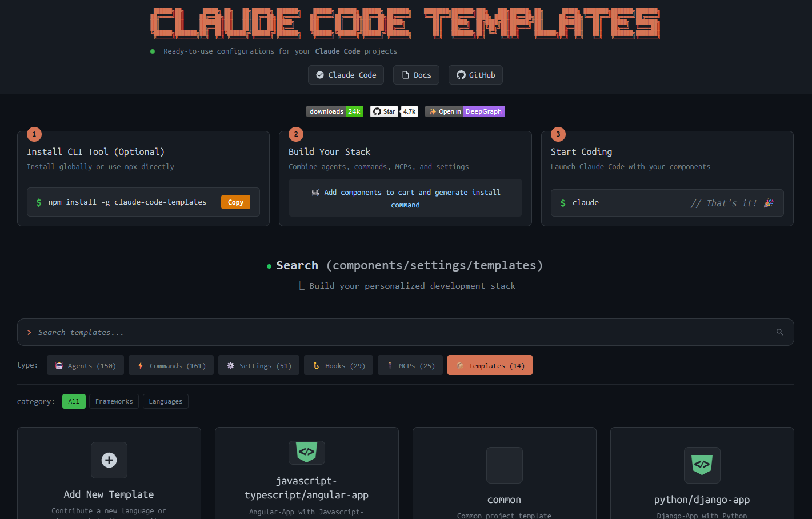
Task: Click the Claude Code checkmark icon
Action: coord(320,75)
